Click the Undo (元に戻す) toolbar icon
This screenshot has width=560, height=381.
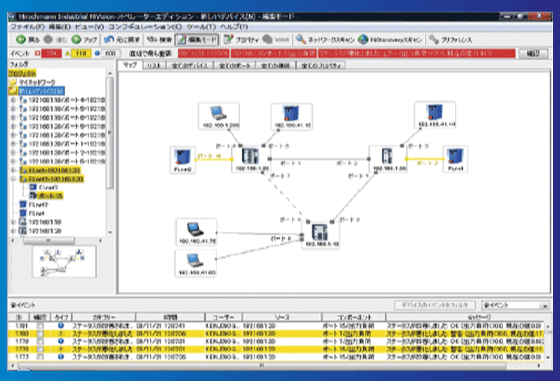point(109,39)
